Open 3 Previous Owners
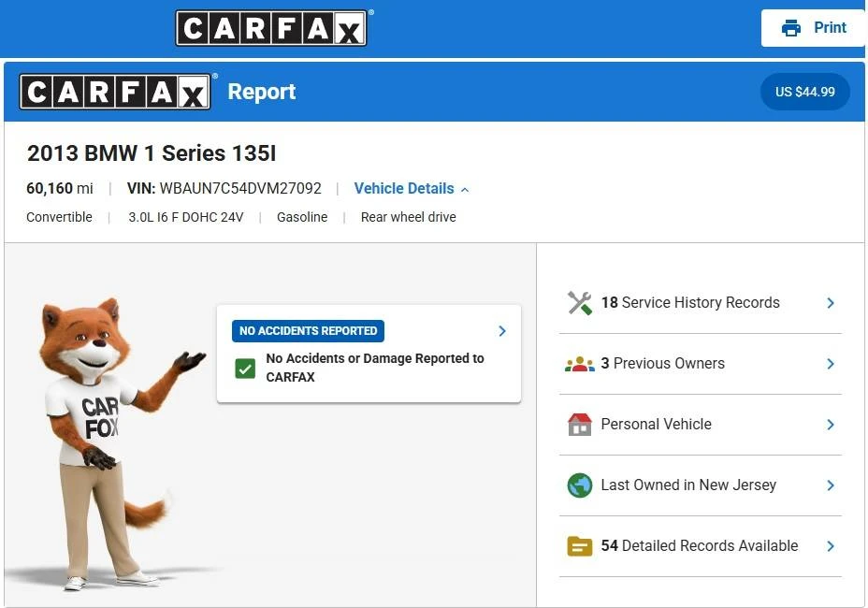 point(701,364)
